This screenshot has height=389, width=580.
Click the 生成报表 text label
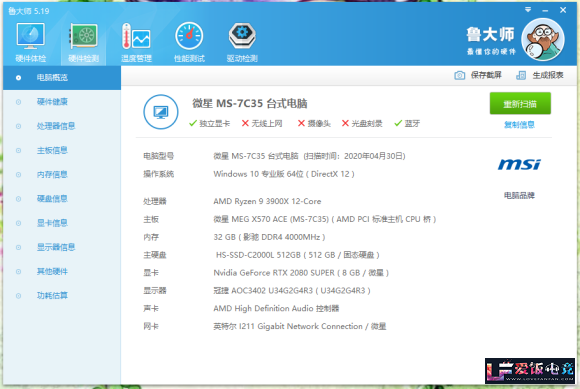pos(548,75)
